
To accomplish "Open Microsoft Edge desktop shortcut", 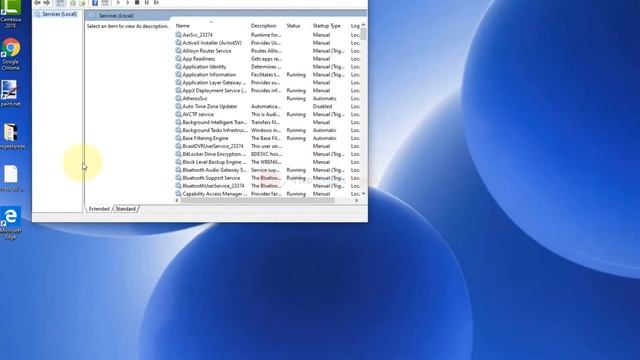I will click(11, 223).
